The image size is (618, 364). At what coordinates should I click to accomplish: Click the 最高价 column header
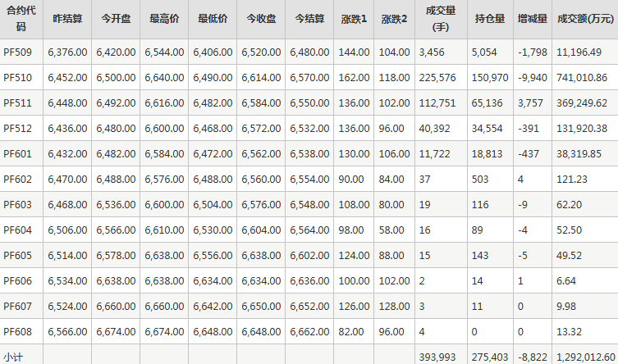tap(164, 19)
